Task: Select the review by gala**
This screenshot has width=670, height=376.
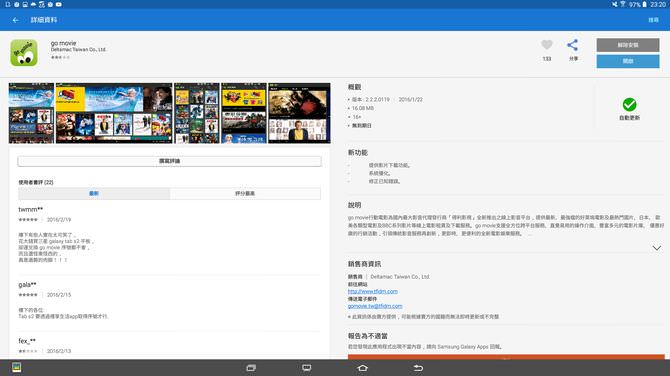Action: point(170,301)
